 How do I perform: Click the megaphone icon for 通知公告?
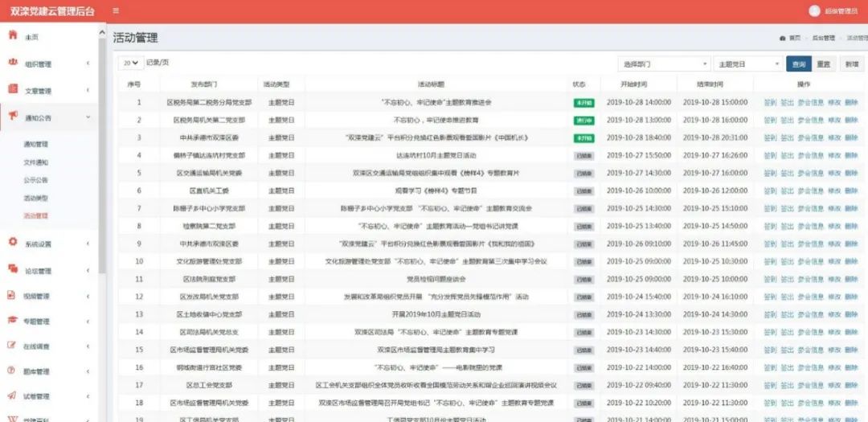coord(13,117)
